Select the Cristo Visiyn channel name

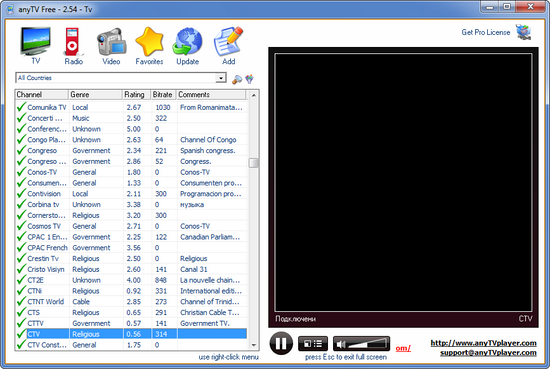tap(46, 269)
